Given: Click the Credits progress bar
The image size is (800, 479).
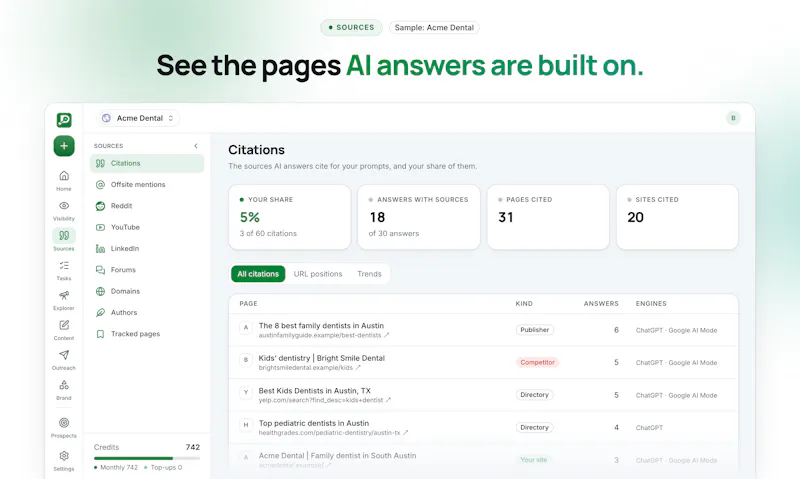Looking at the screenshot, I should [147, 458].
